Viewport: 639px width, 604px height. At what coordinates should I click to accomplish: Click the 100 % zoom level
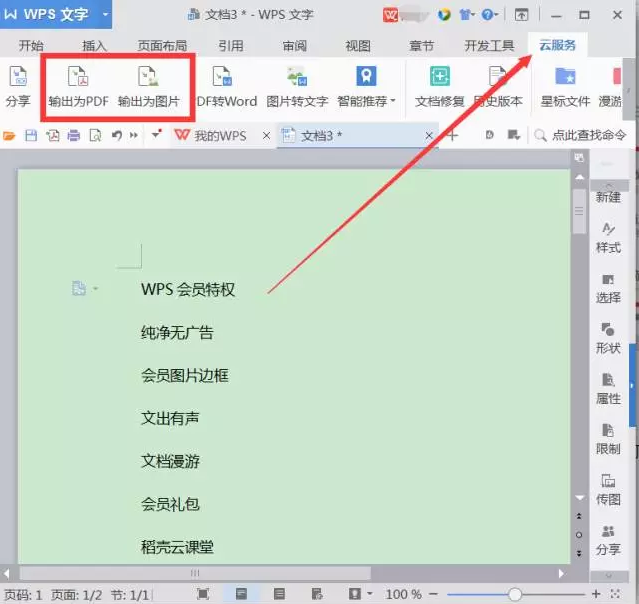pos(403,594)
